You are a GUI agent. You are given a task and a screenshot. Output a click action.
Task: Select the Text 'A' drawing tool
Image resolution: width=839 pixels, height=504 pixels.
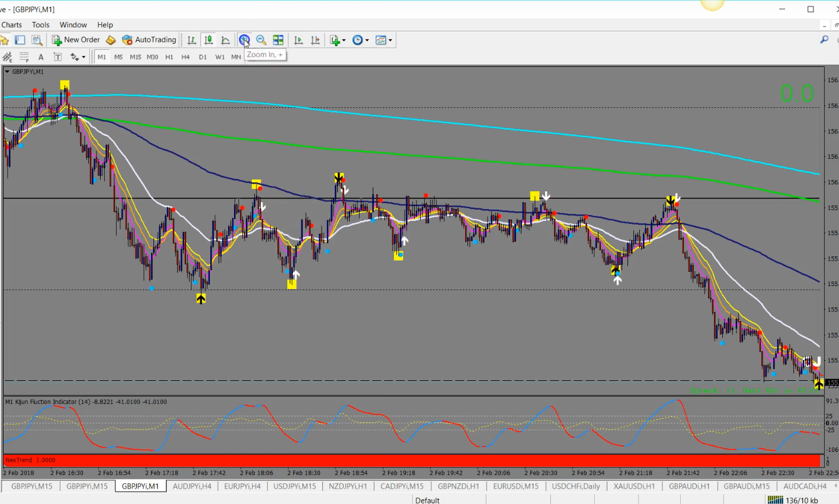point(41,57)
